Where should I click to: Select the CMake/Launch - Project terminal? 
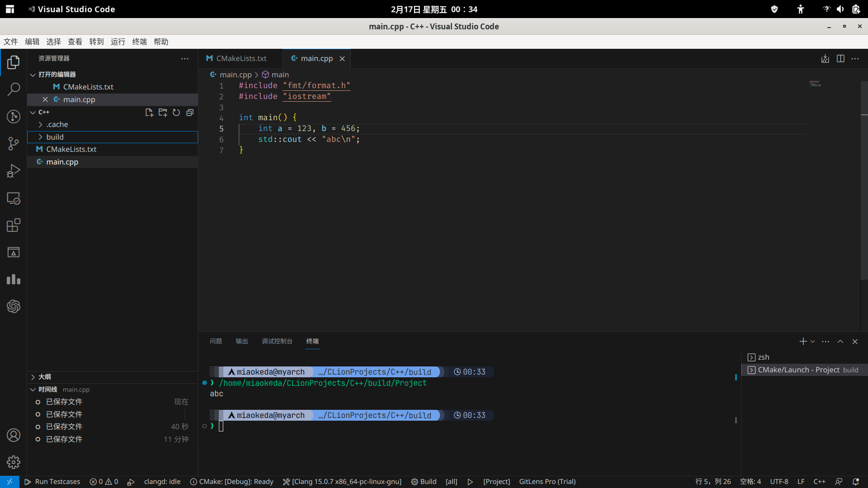[x=805, y=370]
